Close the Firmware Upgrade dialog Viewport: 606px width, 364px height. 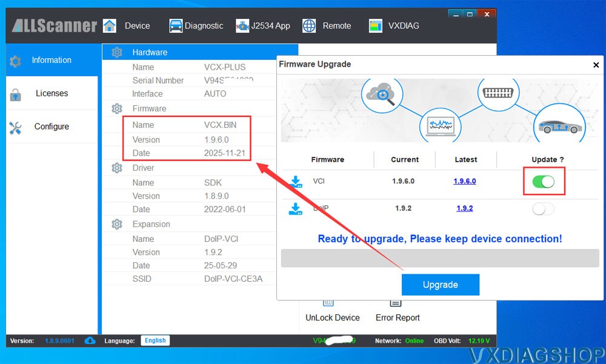pos(596,65)
